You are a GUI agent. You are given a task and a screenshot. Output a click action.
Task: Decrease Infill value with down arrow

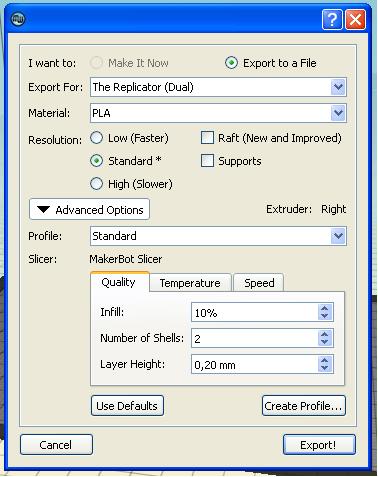(x=325, y=316)
